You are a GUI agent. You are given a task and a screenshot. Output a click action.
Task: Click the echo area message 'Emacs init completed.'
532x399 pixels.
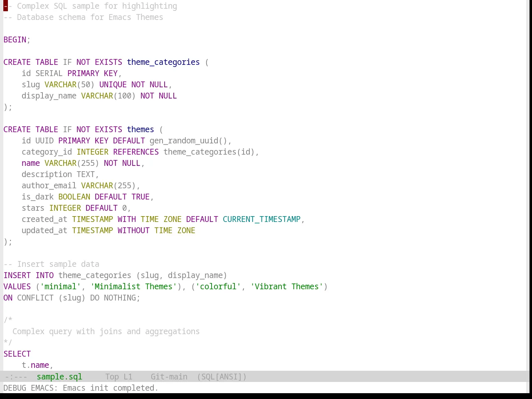click(111, 388)
